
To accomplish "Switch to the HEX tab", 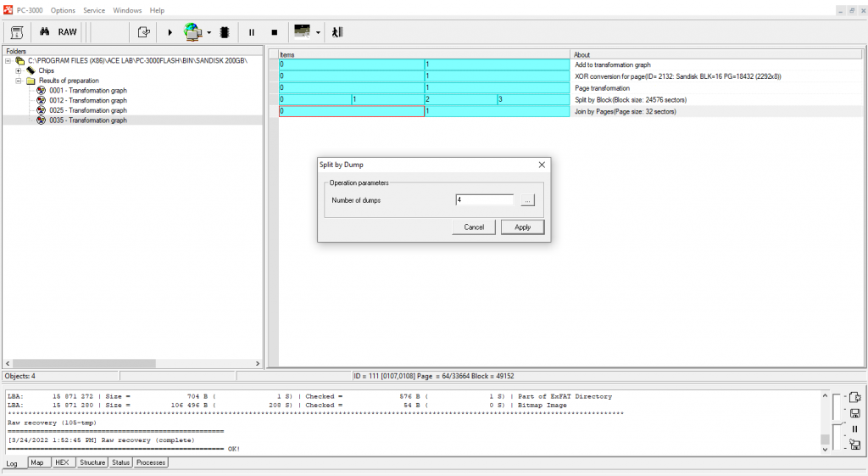I will 62,462.
